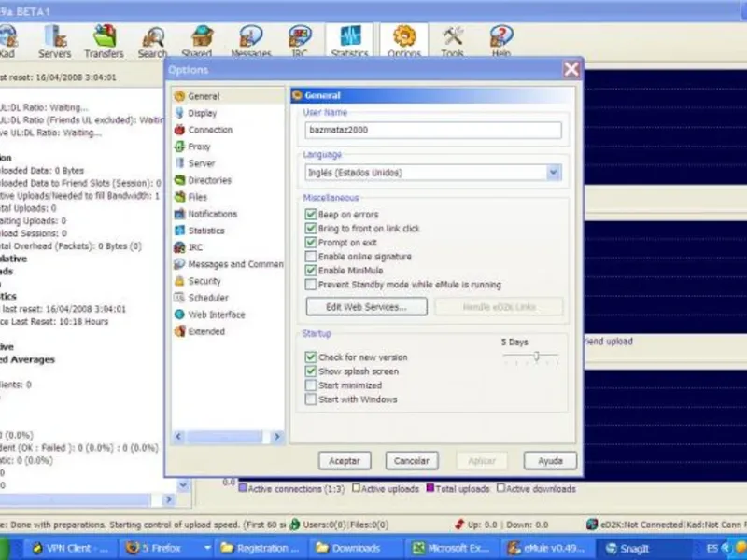Click statistics tree scroll right arrow
This screenshot has height=560, width=747.
[x=169, y=499]
